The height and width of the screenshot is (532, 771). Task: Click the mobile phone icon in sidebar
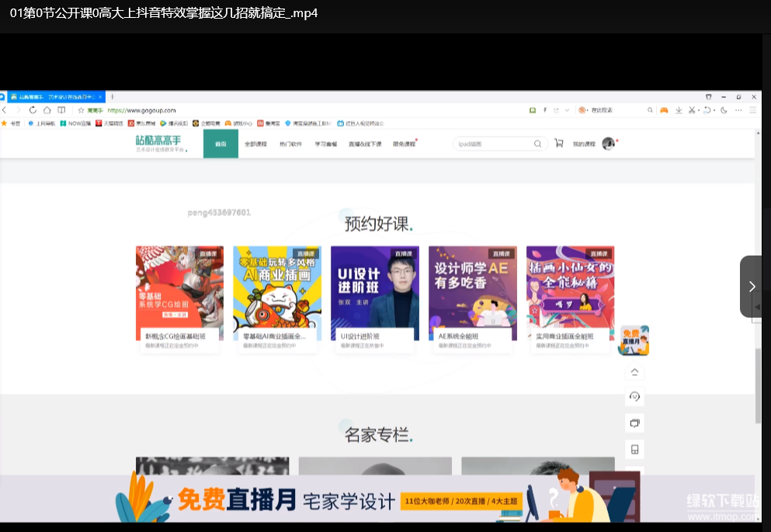[634, 449]
